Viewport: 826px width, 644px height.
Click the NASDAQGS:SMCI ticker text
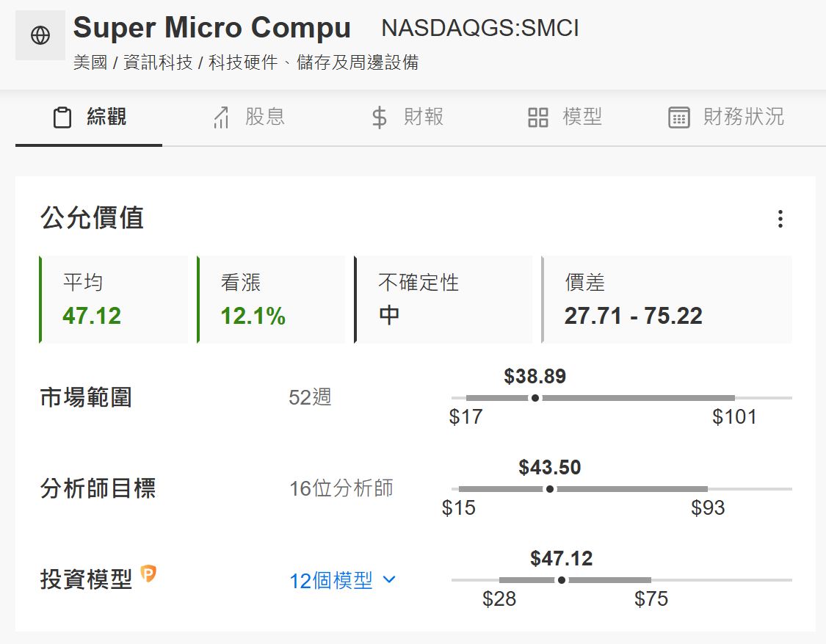point(480,28)
